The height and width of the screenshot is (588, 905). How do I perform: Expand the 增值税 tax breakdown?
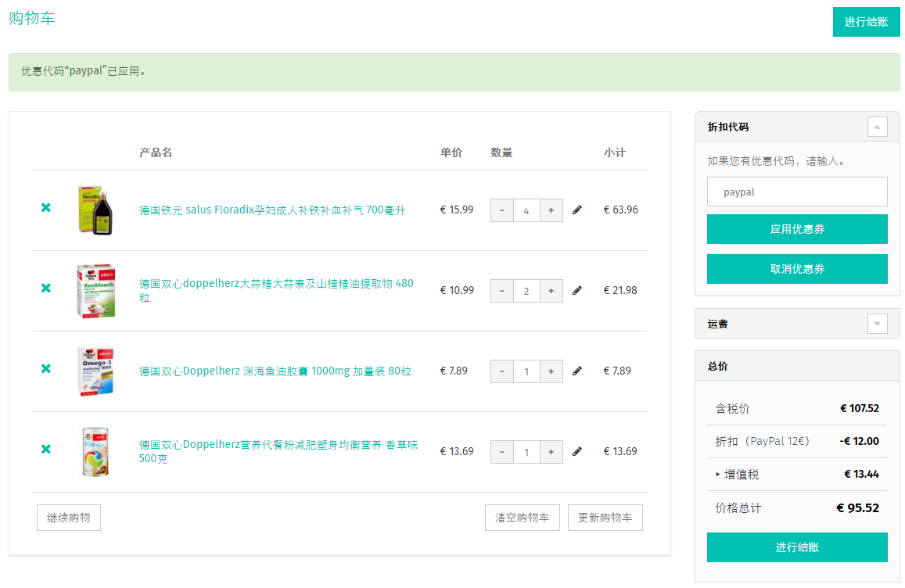point(737,475)
